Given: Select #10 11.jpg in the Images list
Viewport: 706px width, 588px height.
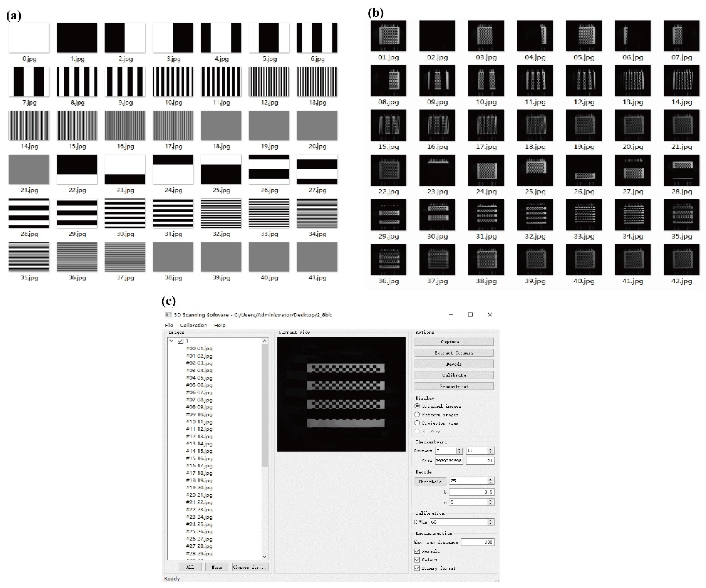Looking at the screenshot, I should 199,422.
